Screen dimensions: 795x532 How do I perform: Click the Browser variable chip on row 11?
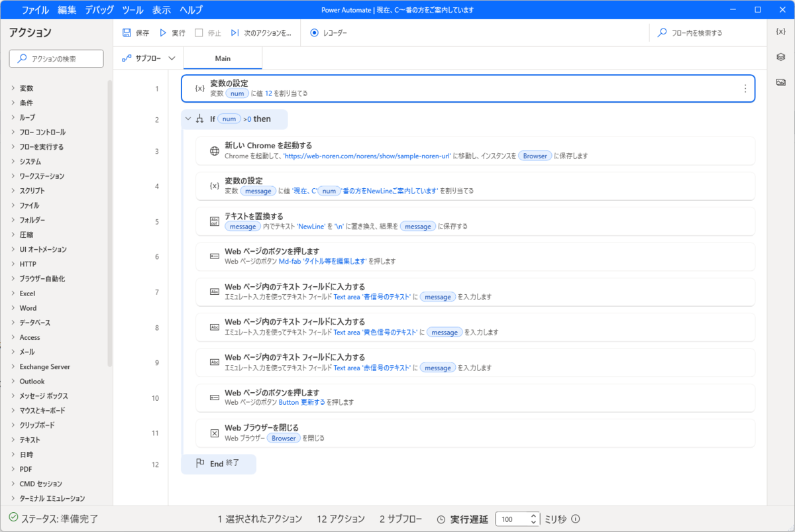point(284,438)
